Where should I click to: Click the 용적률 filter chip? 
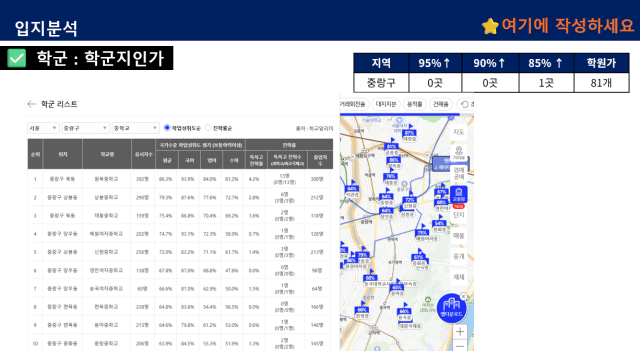414,104
